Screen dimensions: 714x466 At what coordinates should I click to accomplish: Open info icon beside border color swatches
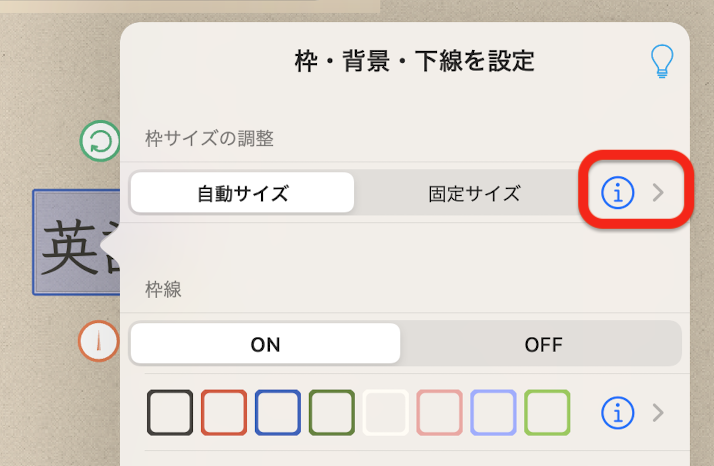(617, 413)
